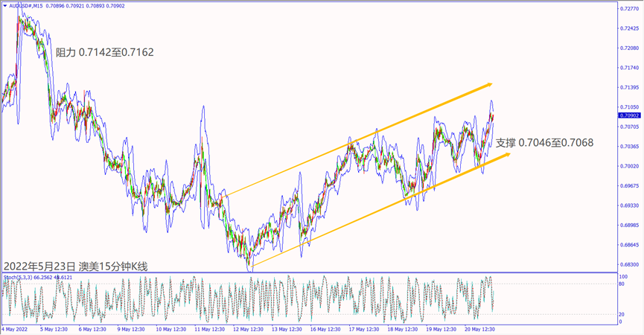The height and width of the screenshot is (335, 644).
Task: Click the 0.72770 price on the axis
Action: click(x=628, y=9)
